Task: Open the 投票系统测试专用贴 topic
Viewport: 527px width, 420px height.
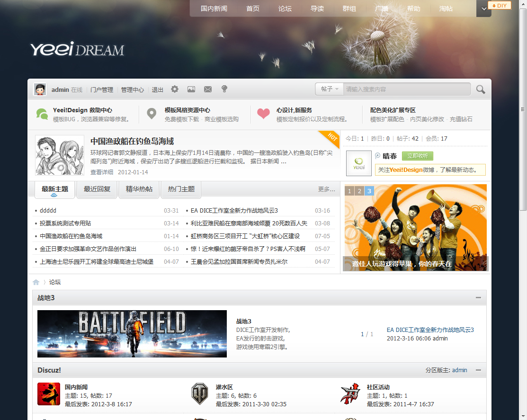Action: pos(65,223)
